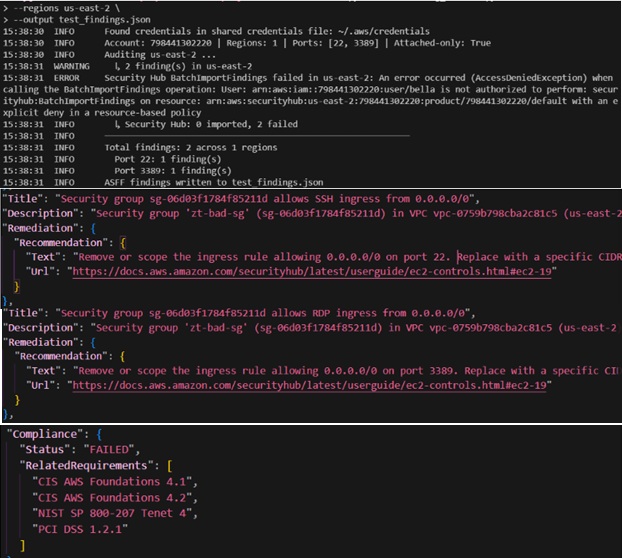
Task: Click the 'Account: 798441302220' log entry
Action: (158, 43)
